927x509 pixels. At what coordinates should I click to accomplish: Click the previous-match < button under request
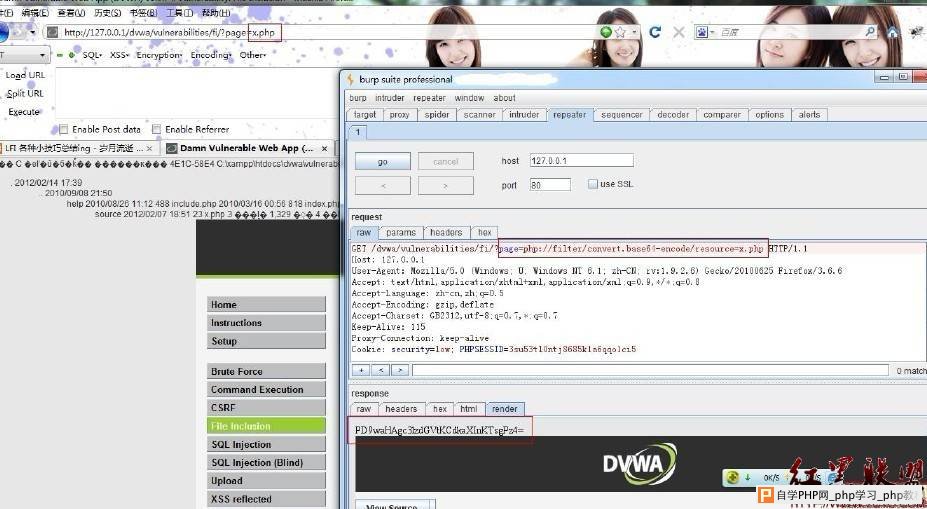[x=380, y=370]
